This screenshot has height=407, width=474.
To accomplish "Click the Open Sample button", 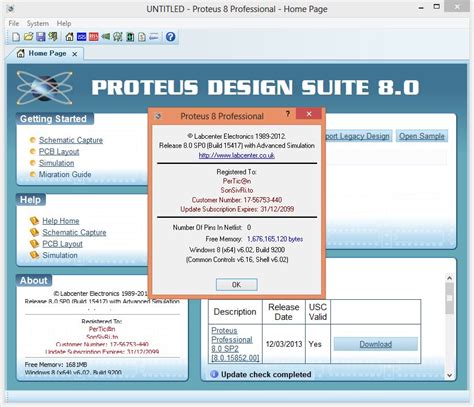I will coord(422,136).
